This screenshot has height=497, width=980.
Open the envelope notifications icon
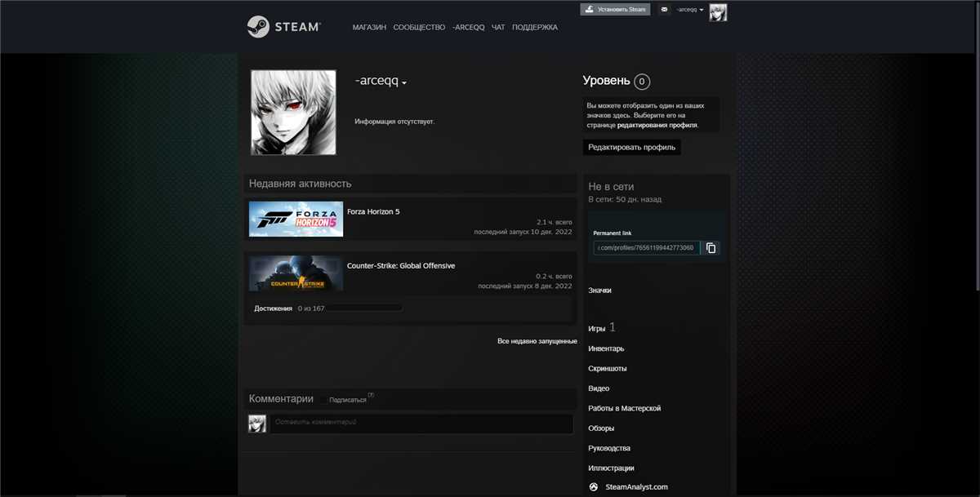(x=664, y=10)
